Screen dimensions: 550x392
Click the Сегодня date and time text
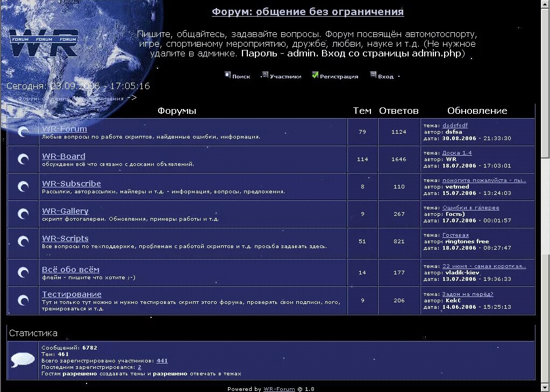point(78,86)
